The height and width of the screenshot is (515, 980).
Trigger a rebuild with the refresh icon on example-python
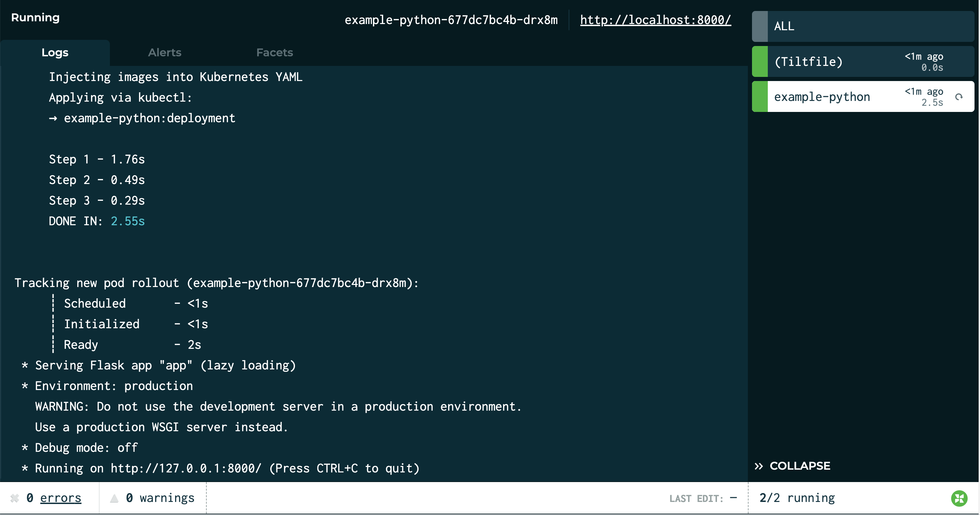[959, 96]
